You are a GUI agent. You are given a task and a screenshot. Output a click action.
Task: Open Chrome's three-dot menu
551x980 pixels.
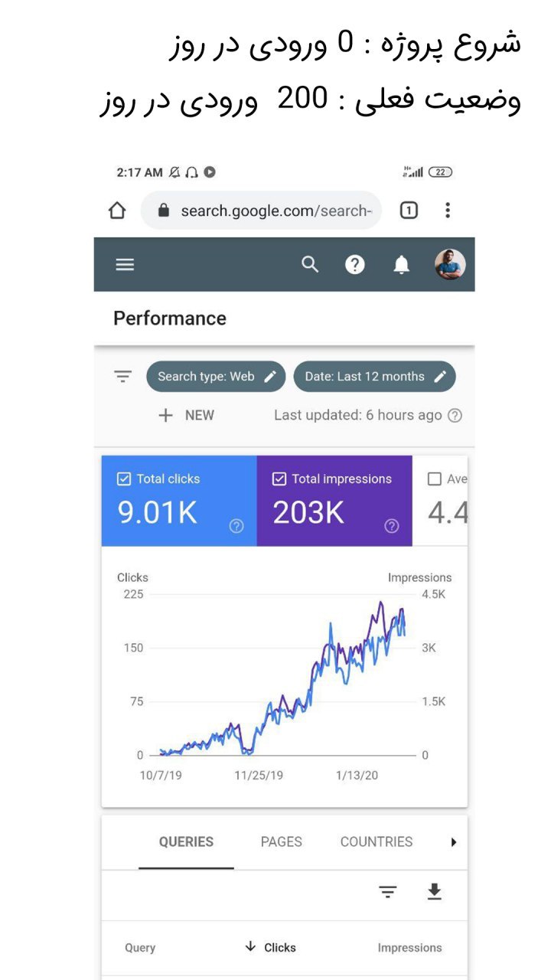tap(448, 211)
